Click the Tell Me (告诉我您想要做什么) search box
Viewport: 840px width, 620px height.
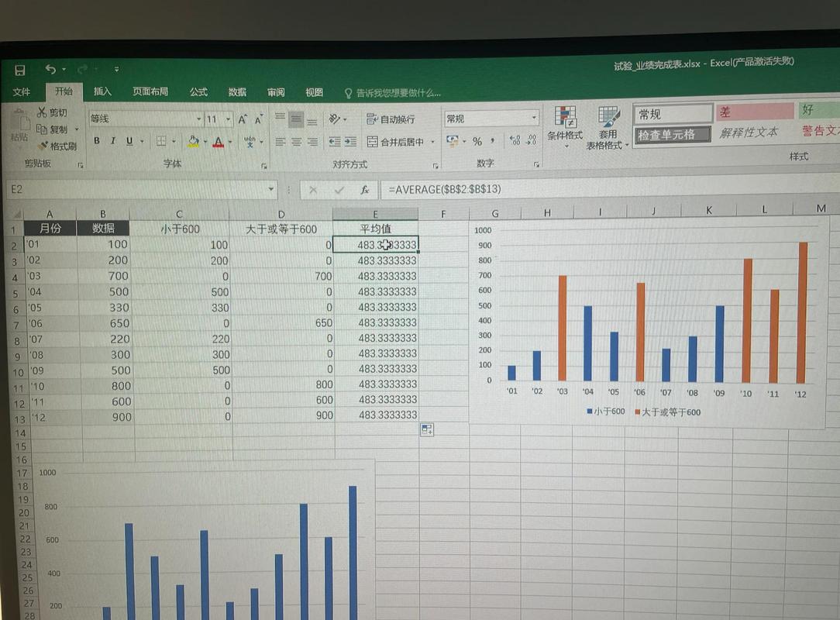[x=392, y=93]
